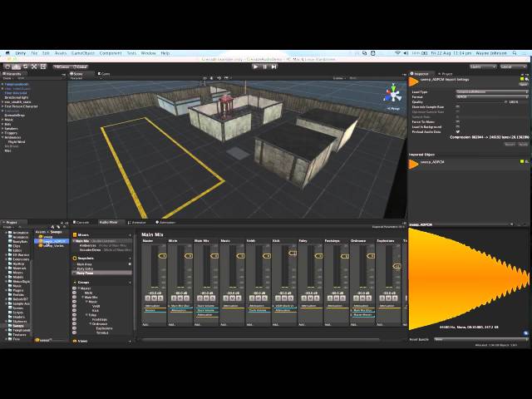Toggle Override Sample Rate checkbox
Viewport: 532px width, 399px height.
pos(458,107)
